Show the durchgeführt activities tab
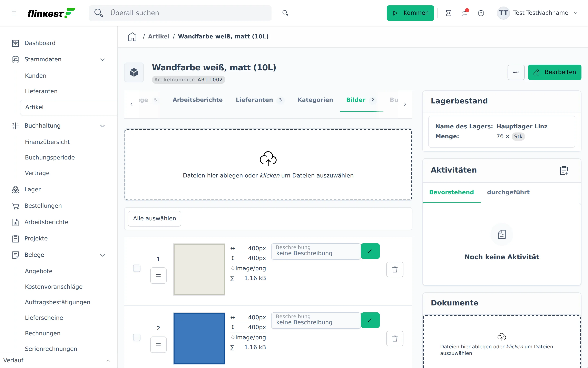This screenshot has height=368, width=588. (x=508, y=192)
